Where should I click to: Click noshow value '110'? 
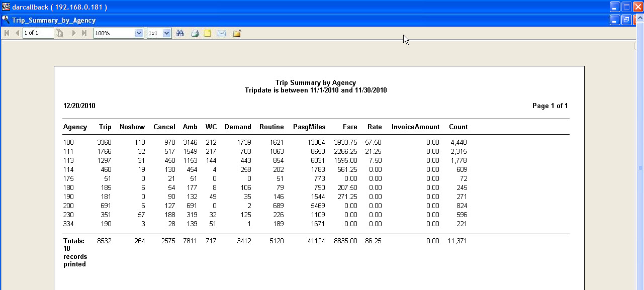point(140,143)
